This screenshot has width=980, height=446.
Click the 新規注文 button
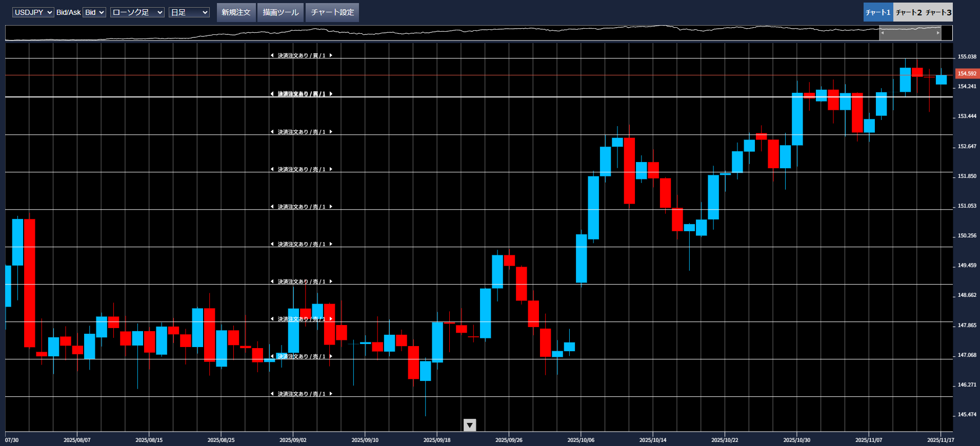[236, 12]
